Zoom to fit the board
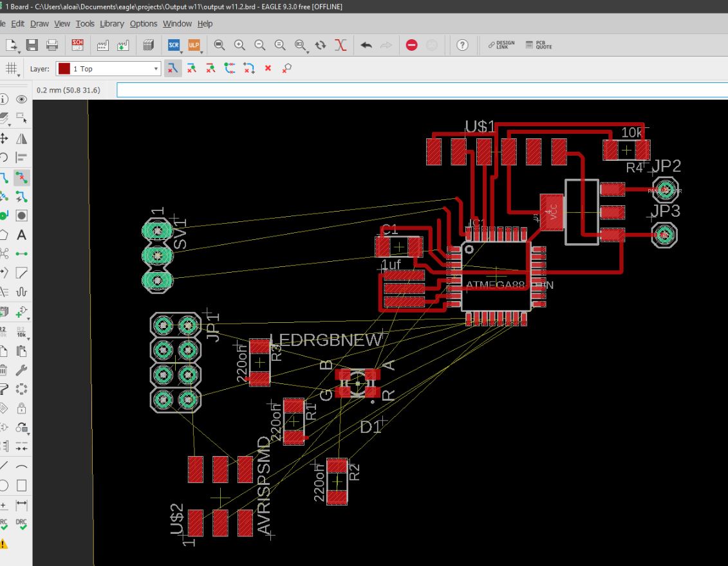The image size is (728, 566). pyautogui.click(x=219, y=45)
